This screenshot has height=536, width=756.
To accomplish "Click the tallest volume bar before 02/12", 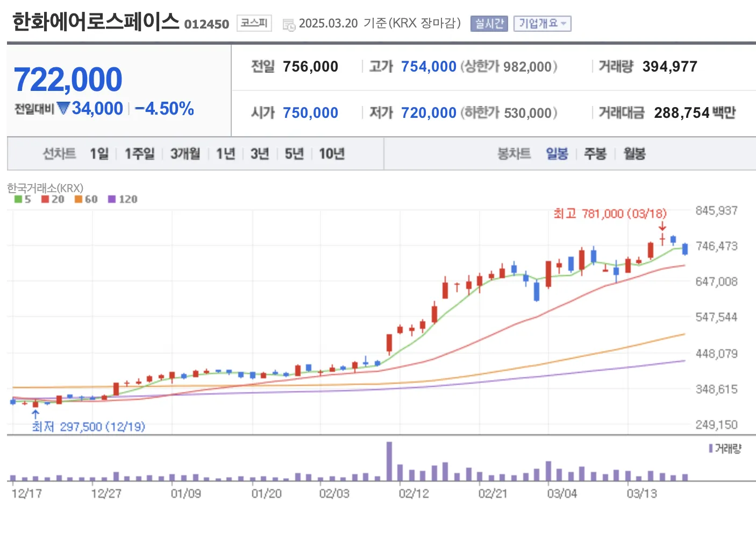I will click(389, 461).
